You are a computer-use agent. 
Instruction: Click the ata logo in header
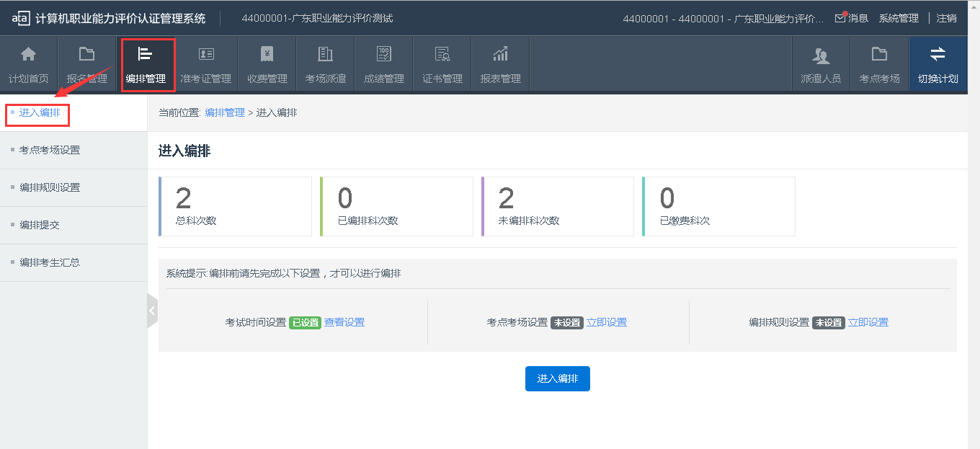[21, 18]
